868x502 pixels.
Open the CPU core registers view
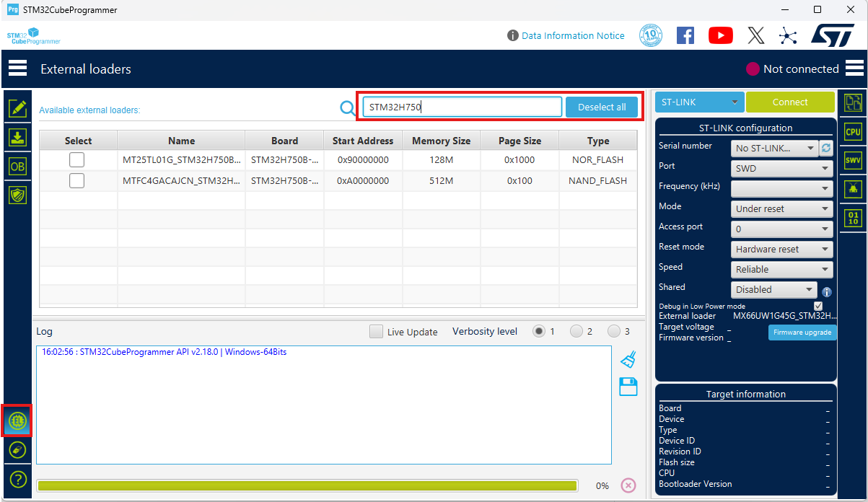[854, 131]
